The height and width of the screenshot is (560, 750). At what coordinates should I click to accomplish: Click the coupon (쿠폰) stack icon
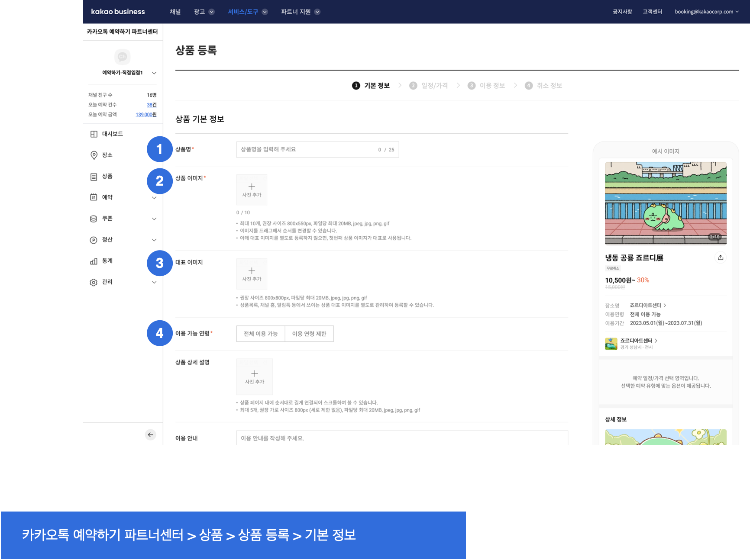(x=94, y=219)
